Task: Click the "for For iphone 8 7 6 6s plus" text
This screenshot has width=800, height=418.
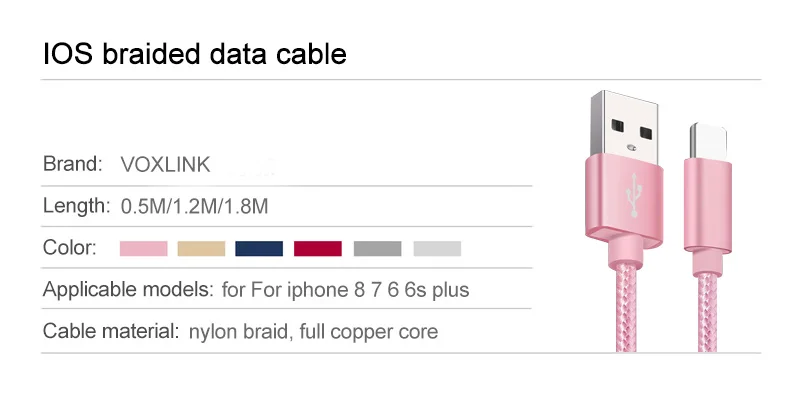Action: [345, 290]
